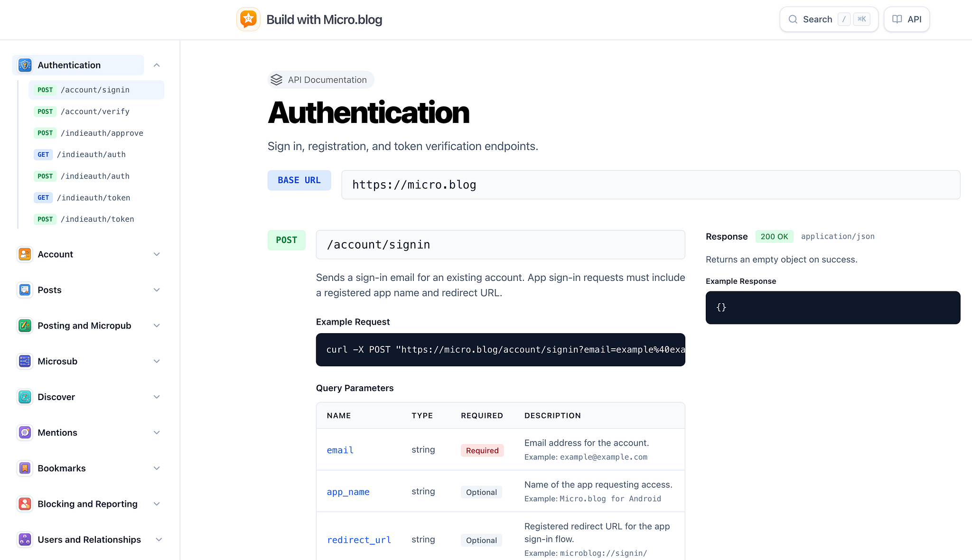Click the Microsub section icon
The image size is (972, 560).
25,361
